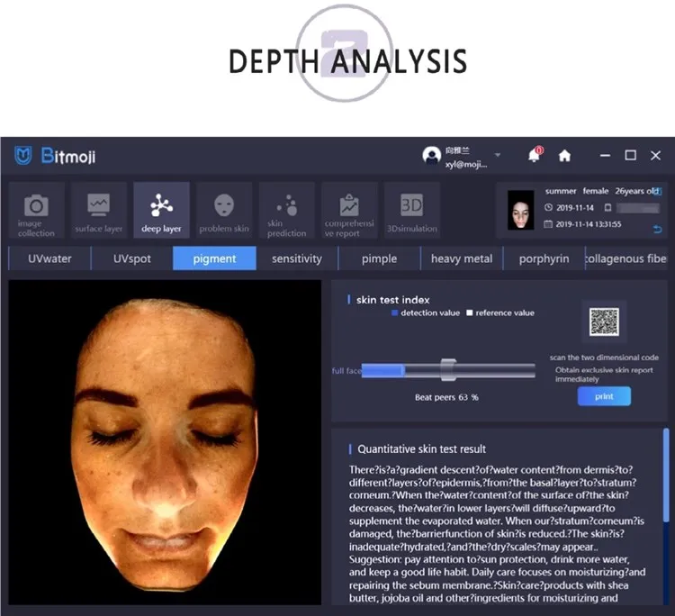
Task: Click the clock icon next to 2019-11-14
Action: 548,208
